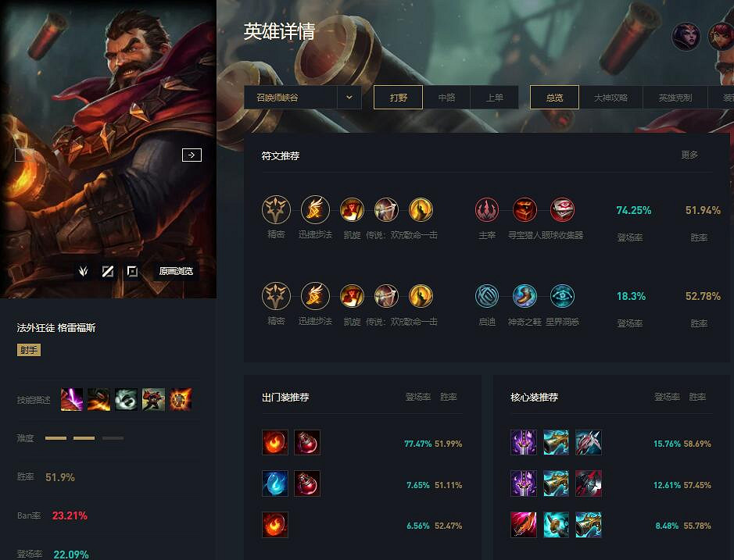Open the 大神攻略 tab
734x560 pixels.
(611, 98)
